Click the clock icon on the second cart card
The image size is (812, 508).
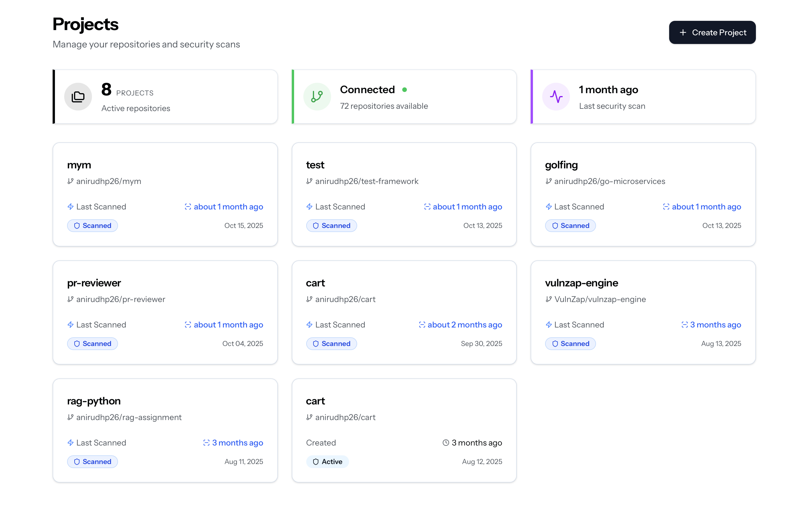(446, 443)
